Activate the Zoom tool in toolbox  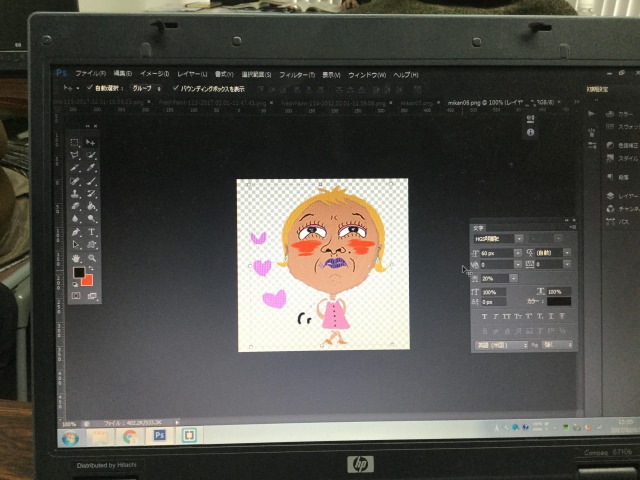91,256
